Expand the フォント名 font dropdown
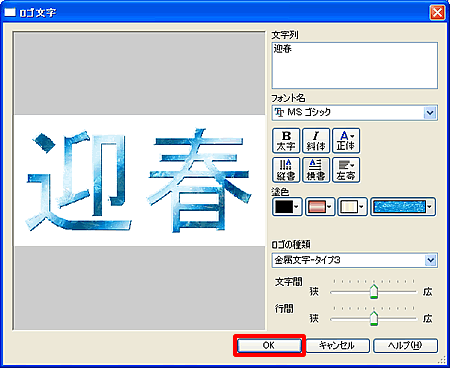Image resolution: width=450 pixels, height=368 pixels. click(x=430, y=113)
